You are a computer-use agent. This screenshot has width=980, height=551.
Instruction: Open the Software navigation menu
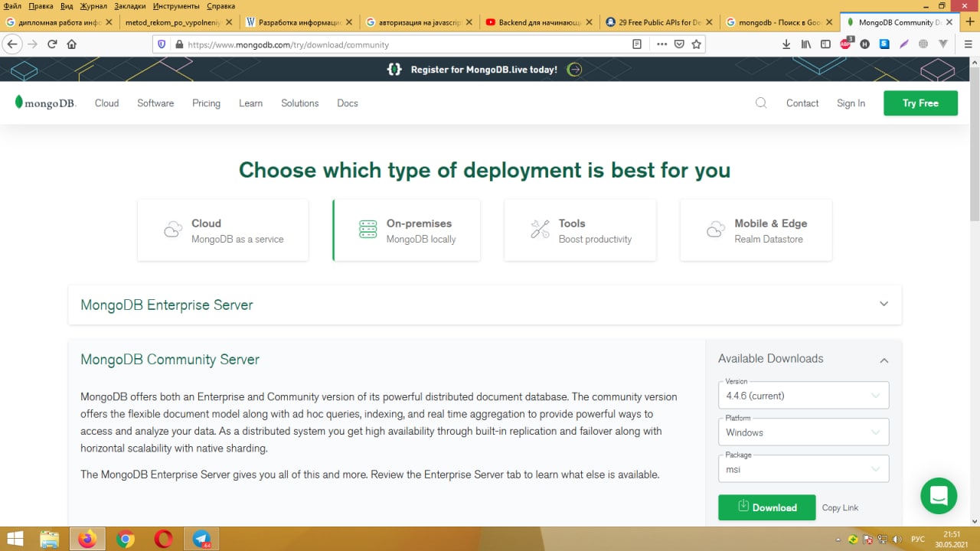click(155, 103)
